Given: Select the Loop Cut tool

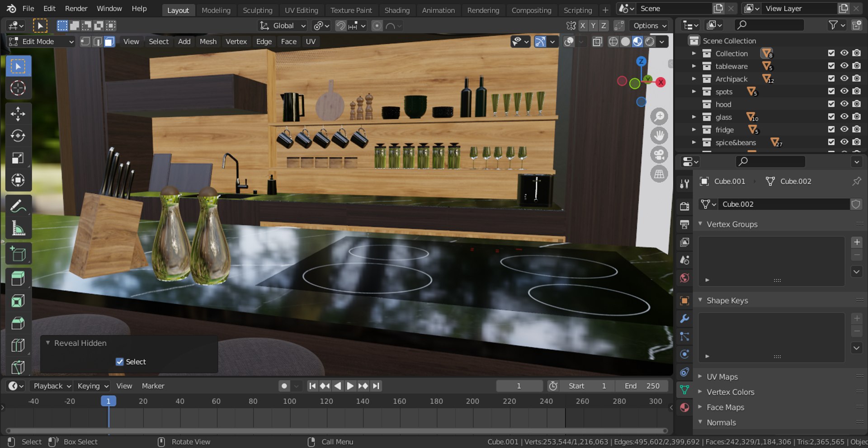Looking at the screenshot, I should 18,345.
